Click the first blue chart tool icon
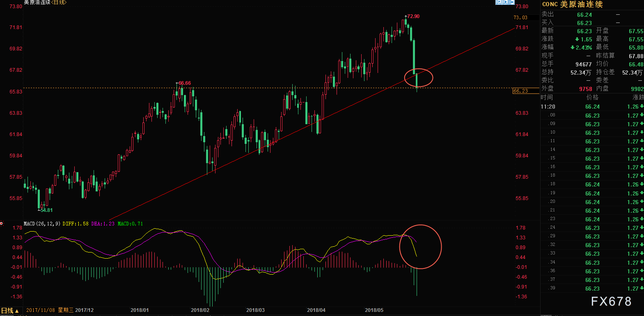The height and width of the screenshot is (316, 644). click(499, 2)
